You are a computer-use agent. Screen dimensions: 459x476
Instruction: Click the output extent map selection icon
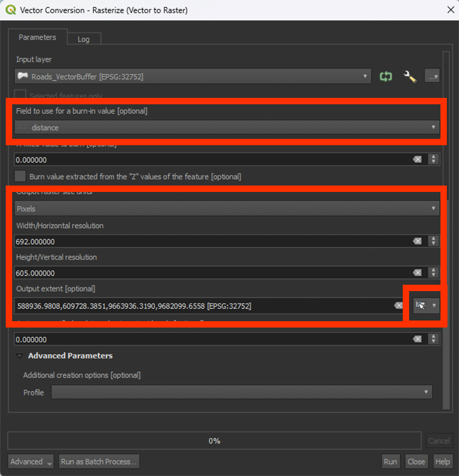(421, 306)
